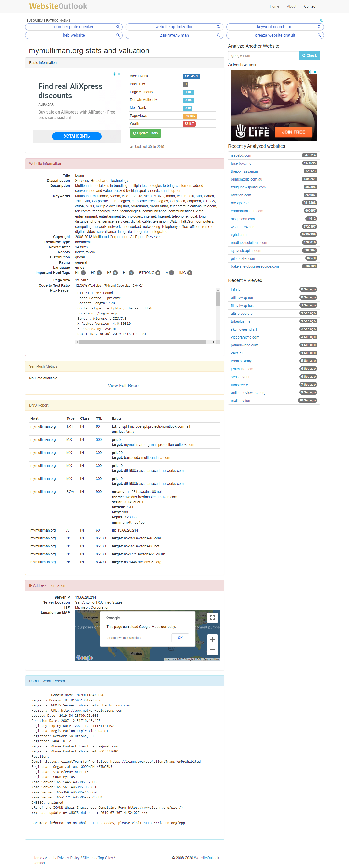Screen dimensions: 349x868
Task: Click AdChoices icon on AliXpress ad
Action: pos(114,74)
